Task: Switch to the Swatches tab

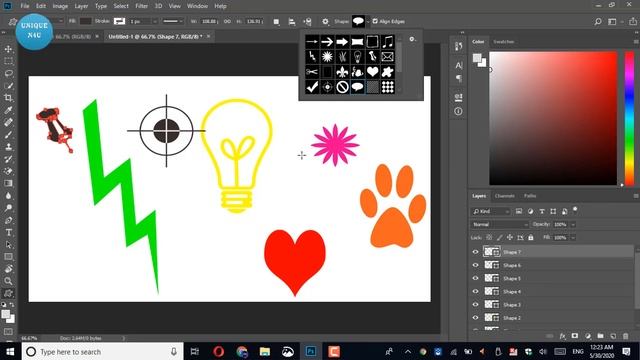Action: point(504,42)
